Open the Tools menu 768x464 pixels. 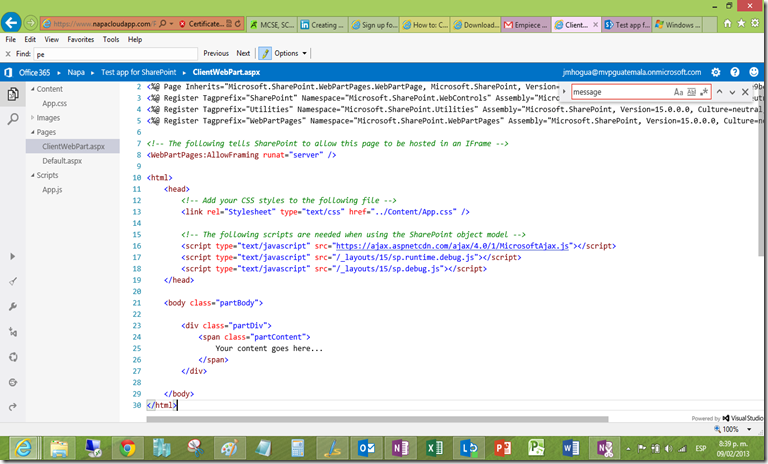111,39
